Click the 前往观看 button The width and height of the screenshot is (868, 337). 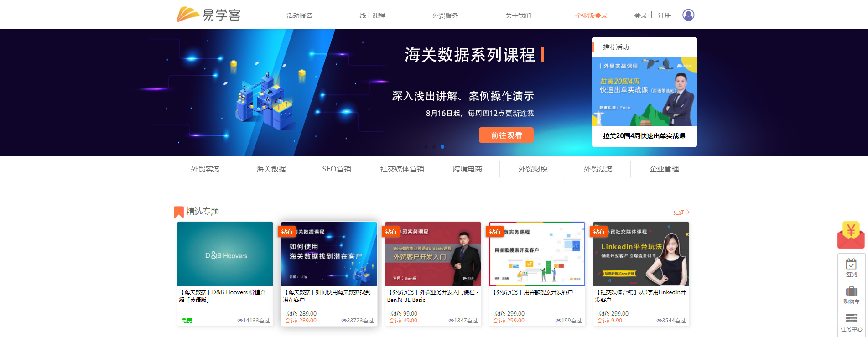(x=506, y=135)
